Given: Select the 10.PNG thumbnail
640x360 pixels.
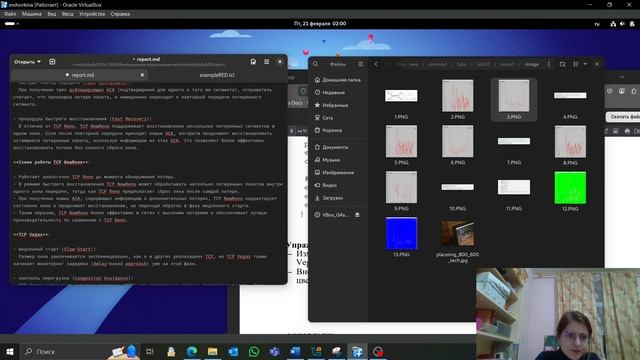Looking at the screenshot, I should pyautogui.click(x=458, y=187).
